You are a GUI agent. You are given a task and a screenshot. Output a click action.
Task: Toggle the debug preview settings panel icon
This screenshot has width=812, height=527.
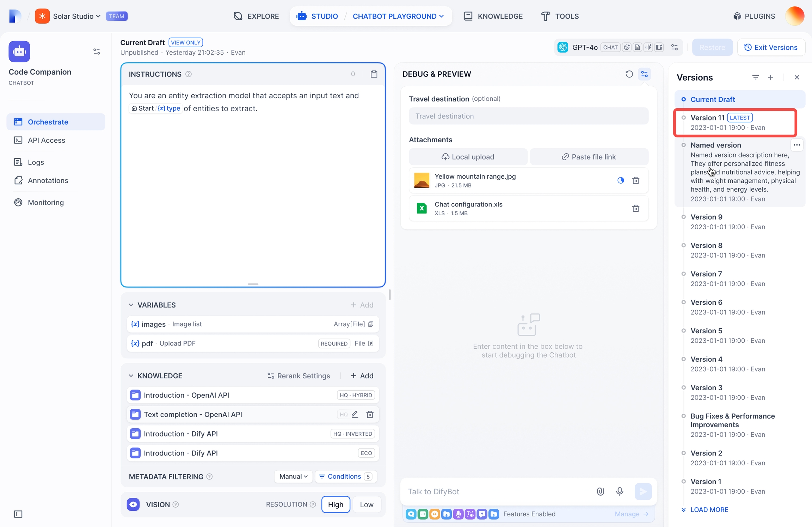[x=644, y=74]
